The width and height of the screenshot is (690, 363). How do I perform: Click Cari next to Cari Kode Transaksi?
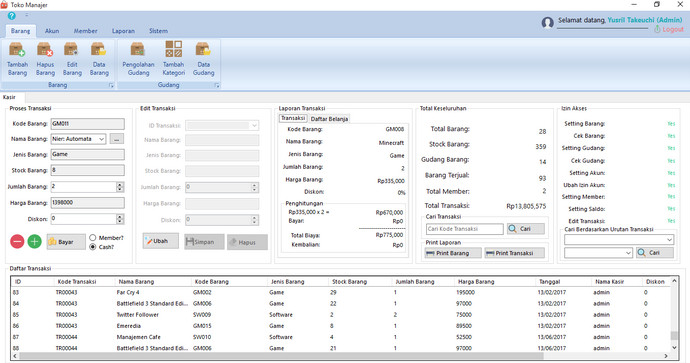(x=525, y=229)
